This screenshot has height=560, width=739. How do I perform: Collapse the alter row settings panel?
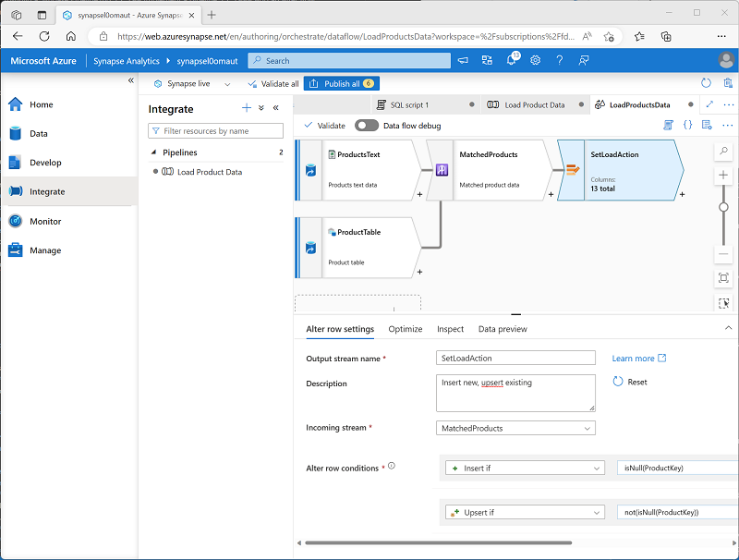728,328
